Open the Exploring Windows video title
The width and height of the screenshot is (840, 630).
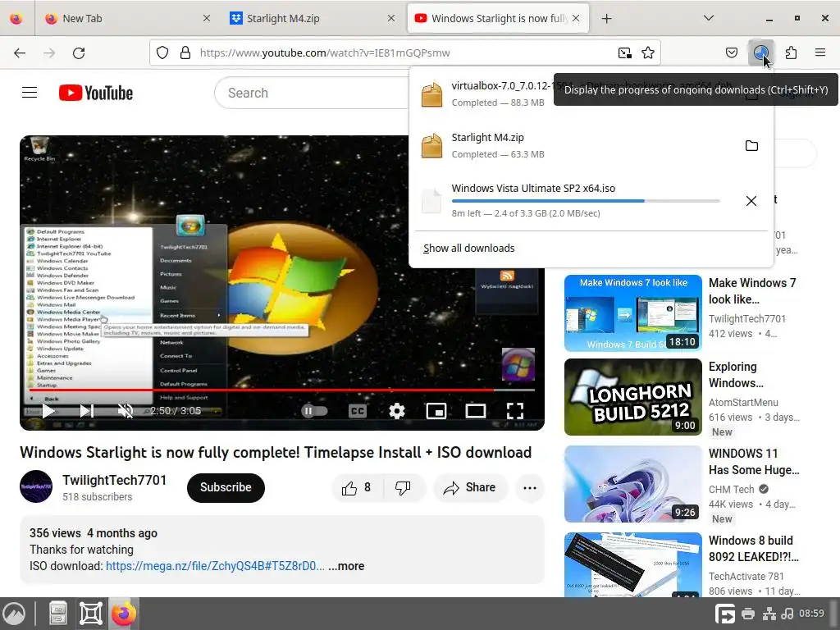[736, 375]
